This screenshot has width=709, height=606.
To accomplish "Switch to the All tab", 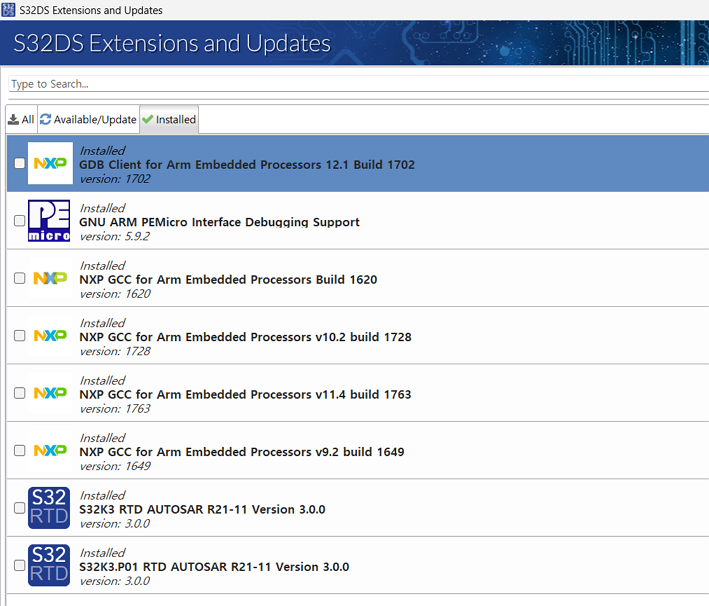I will click(x=21, y=119).
